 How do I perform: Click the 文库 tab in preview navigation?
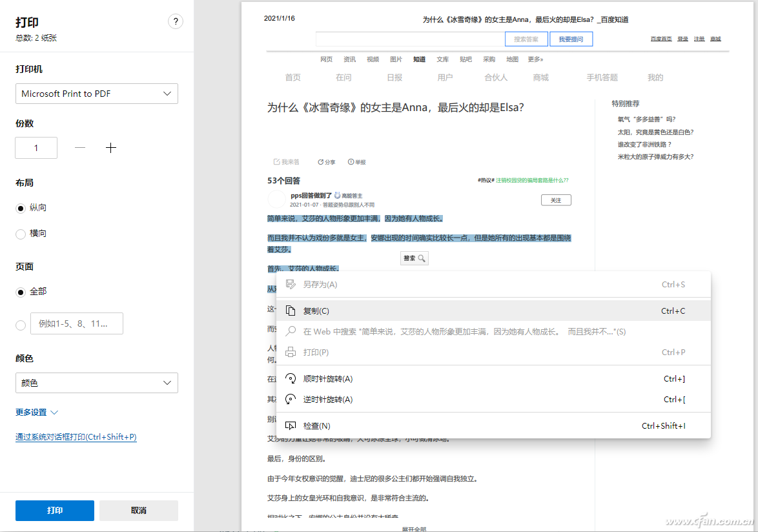point(442,59)
